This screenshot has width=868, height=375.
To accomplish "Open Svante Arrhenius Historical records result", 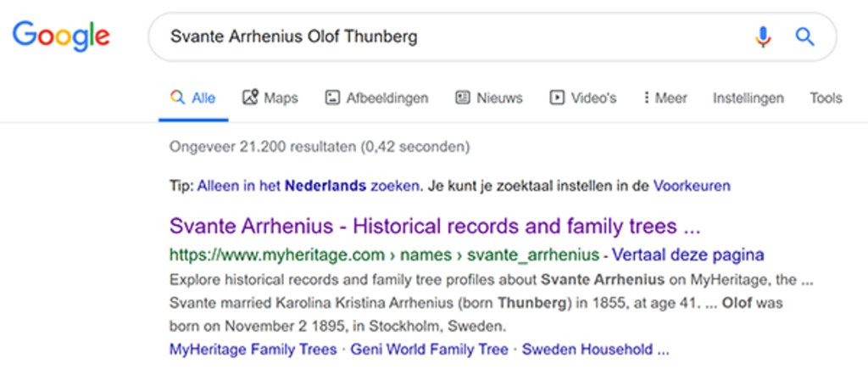I will click(x=435, y=227).
